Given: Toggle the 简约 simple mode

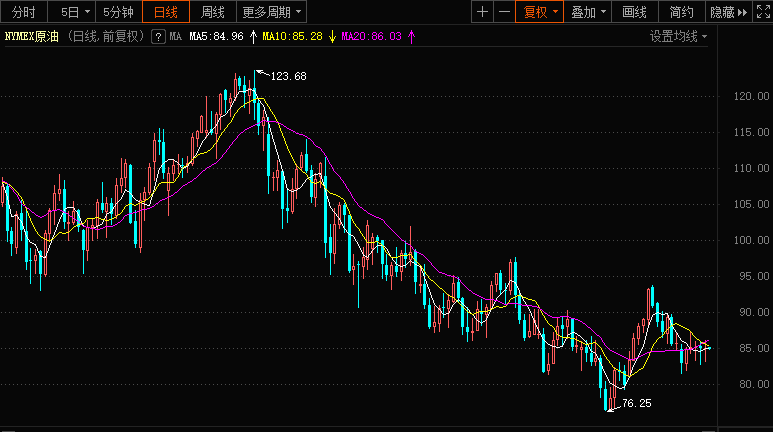Looking at the screenshot, I should click(x=681, y=12).
